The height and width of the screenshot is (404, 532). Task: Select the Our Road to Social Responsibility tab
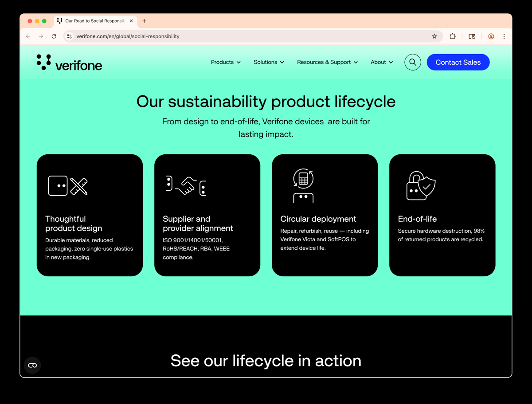[x=93, y=21]
